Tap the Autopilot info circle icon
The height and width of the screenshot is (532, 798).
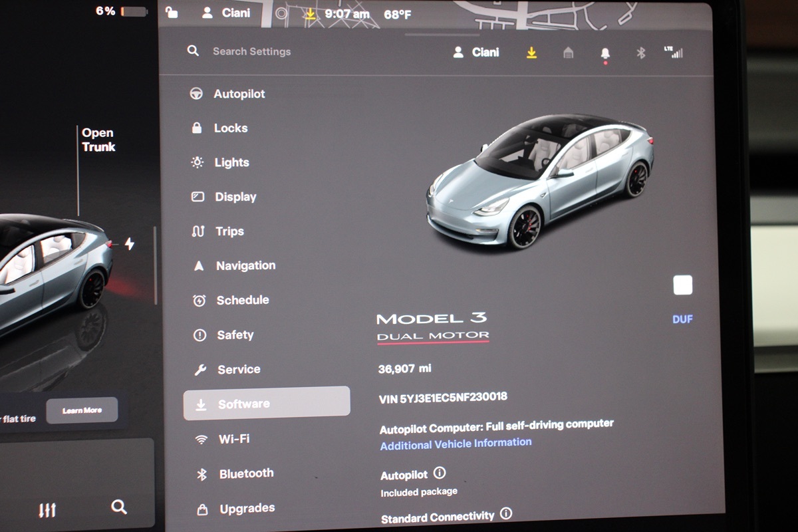click(x=440, y=473)
